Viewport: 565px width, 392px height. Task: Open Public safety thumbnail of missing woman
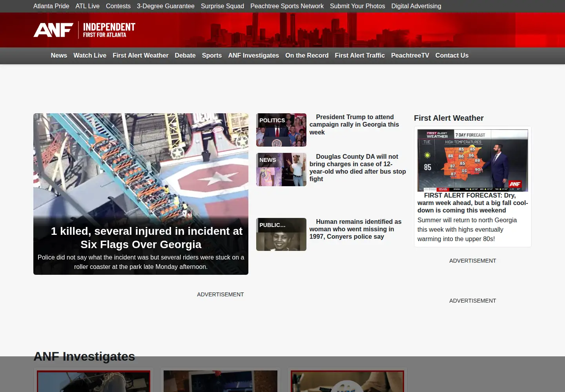[x=281, y=234]
